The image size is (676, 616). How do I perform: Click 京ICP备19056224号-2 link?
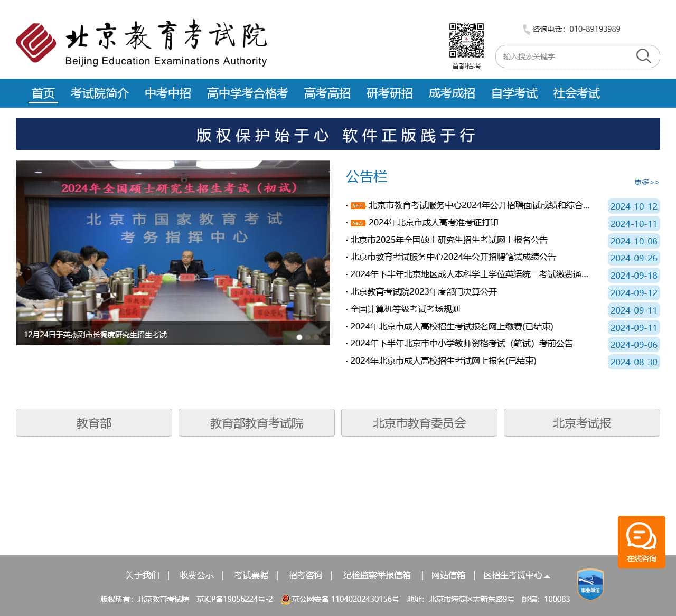(x=234, y=599)
